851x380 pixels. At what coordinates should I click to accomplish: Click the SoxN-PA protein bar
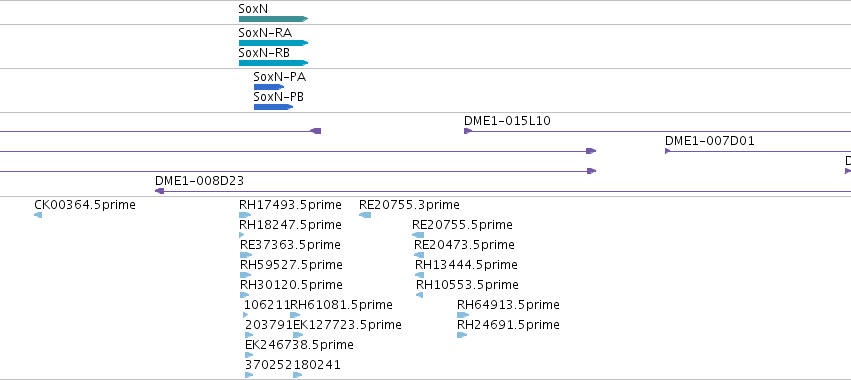(269, 87)
